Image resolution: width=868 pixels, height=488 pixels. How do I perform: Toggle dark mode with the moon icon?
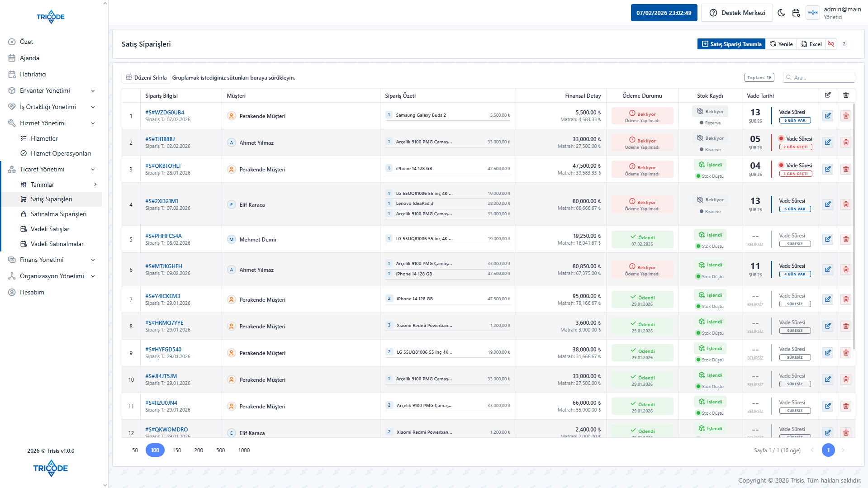(781, 13)
